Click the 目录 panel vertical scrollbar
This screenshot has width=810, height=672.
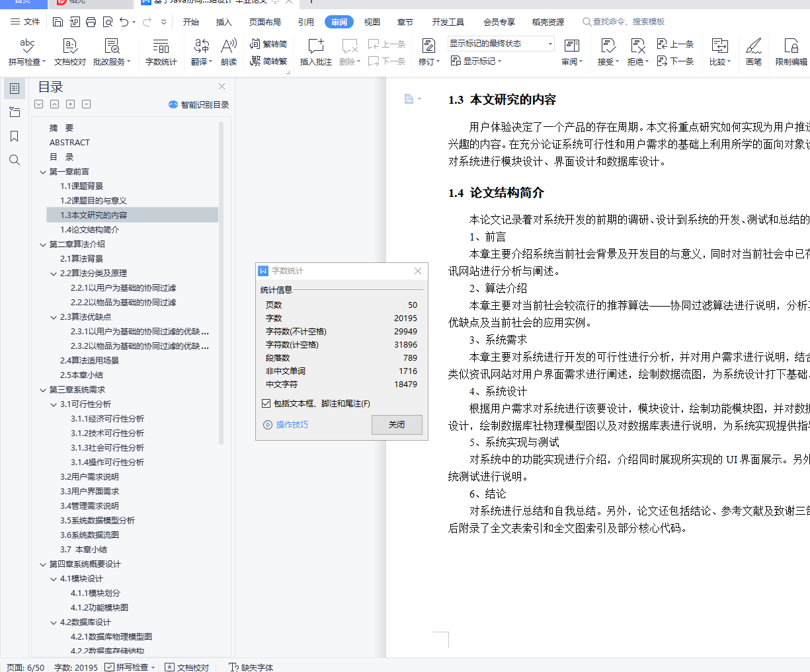pos(222,284)
